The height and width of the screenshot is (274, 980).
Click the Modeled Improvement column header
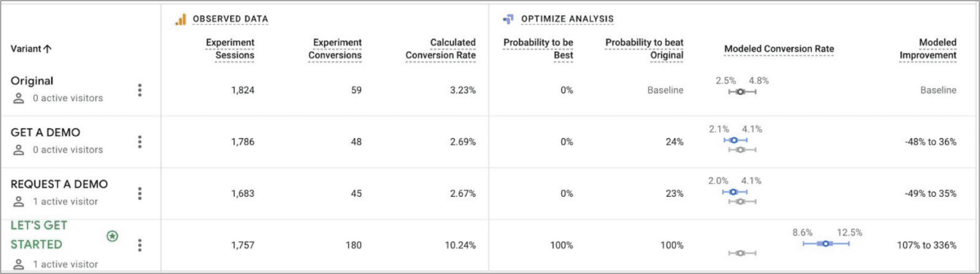click(928, 49)
